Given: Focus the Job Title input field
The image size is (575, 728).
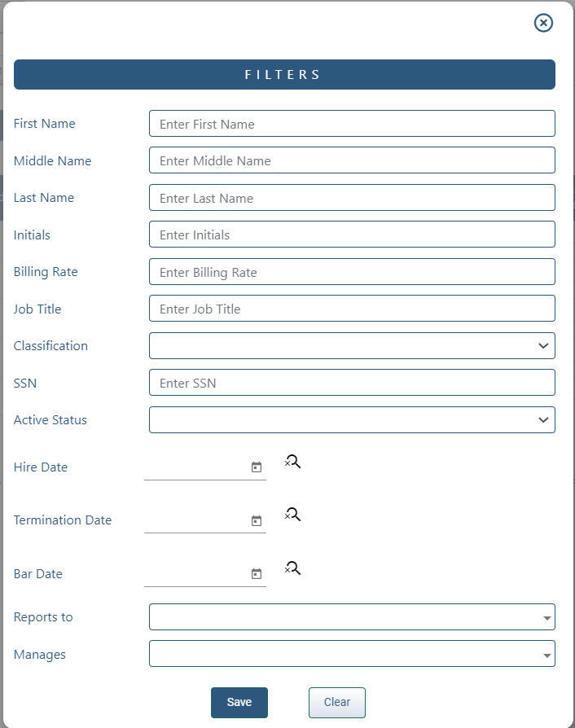Looking at the screenshot, I should point(352,309).
